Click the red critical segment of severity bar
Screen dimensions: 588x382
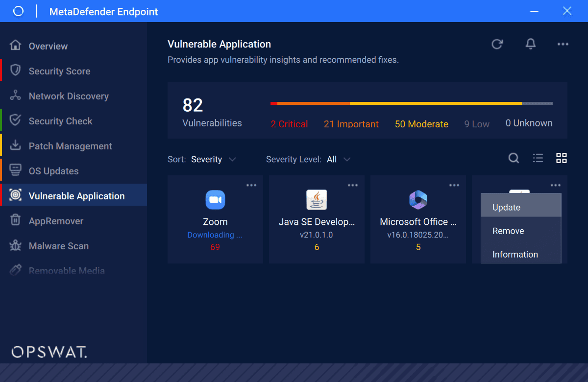click(x=274, y=103)
